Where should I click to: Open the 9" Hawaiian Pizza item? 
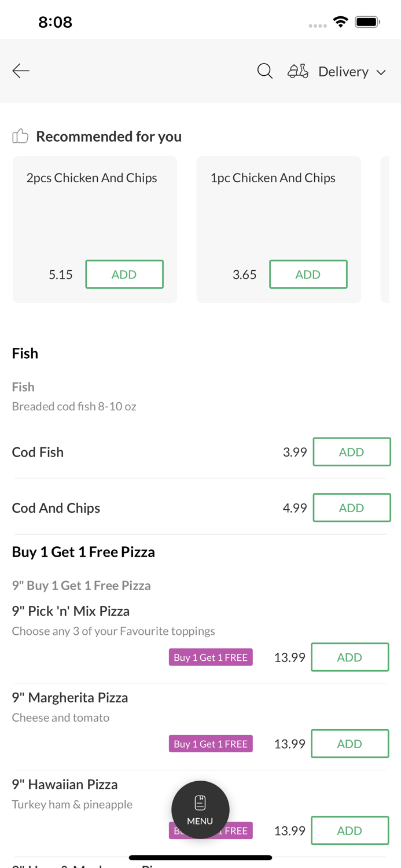point(64,784)
